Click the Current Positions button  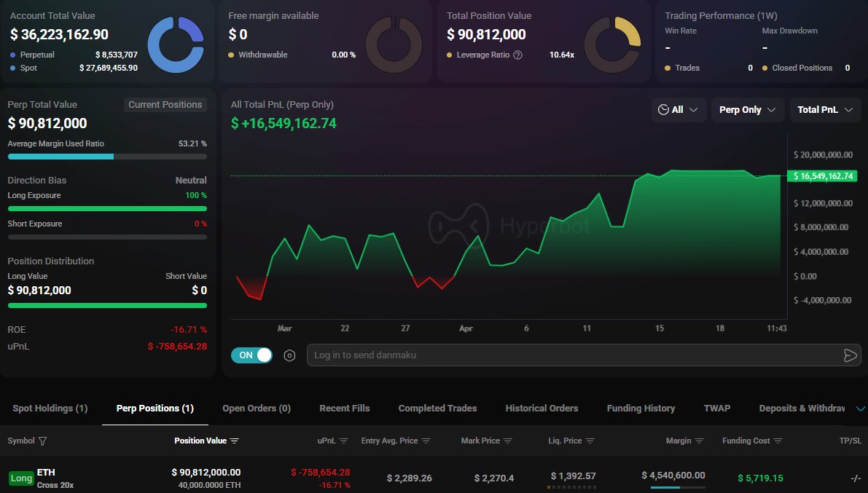(x=165, y=105)
